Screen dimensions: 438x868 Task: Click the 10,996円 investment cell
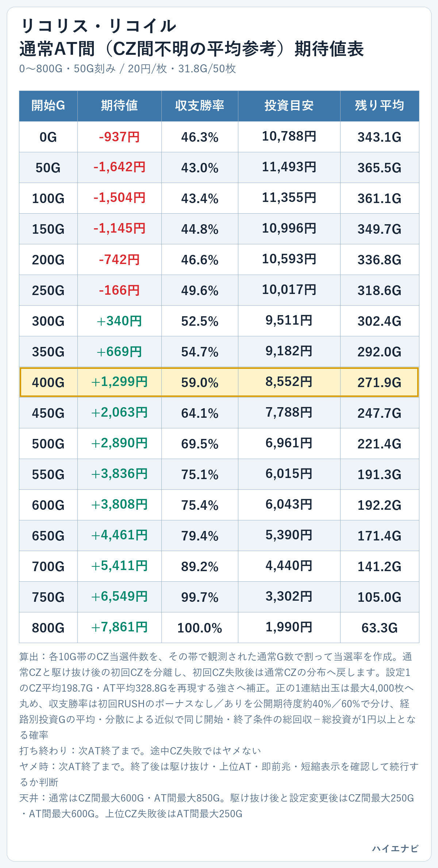tap(289, 229)
